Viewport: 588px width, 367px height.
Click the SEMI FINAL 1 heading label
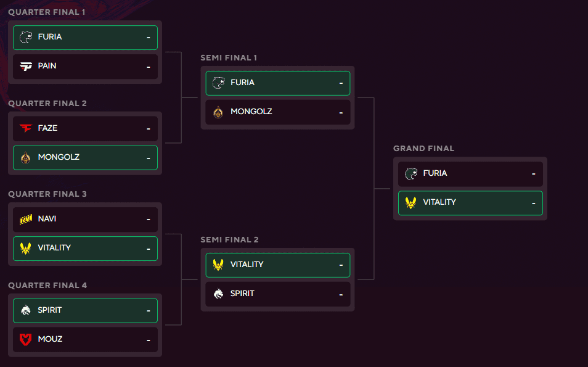(x=229, y=57)
